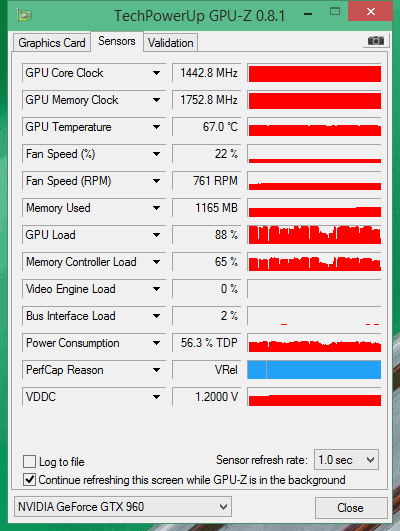This screenshot has width=400, height=531.
Task: Open the NVIDIA GeForce GTX 960 selector
Action: pos(123,507)
